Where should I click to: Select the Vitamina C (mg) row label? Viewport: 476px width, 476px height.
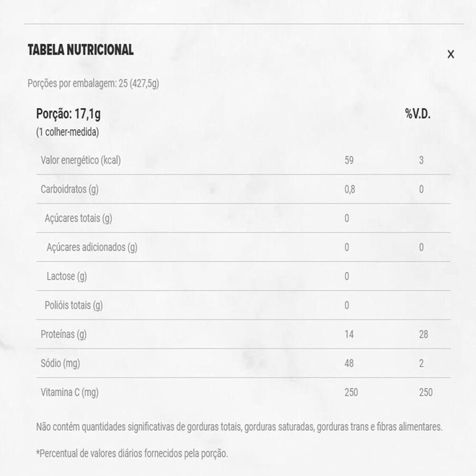click(x=69, y=392)
